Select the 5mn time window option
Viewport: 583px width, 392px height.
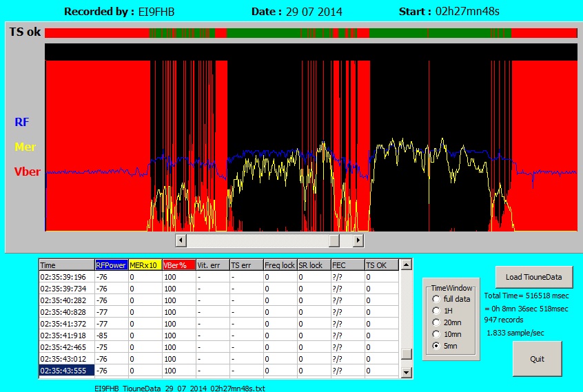(x=436, y=346)
